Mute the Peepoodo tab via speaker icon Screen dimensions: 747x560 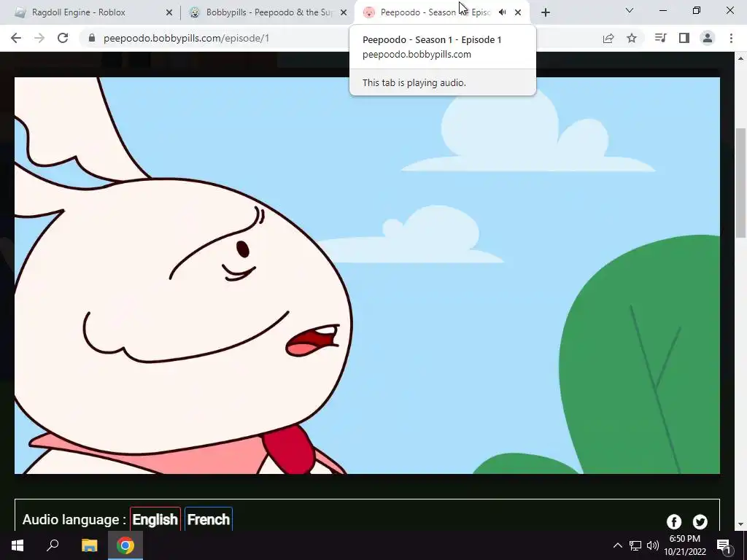pyautogui.click(x=502, y=12)
